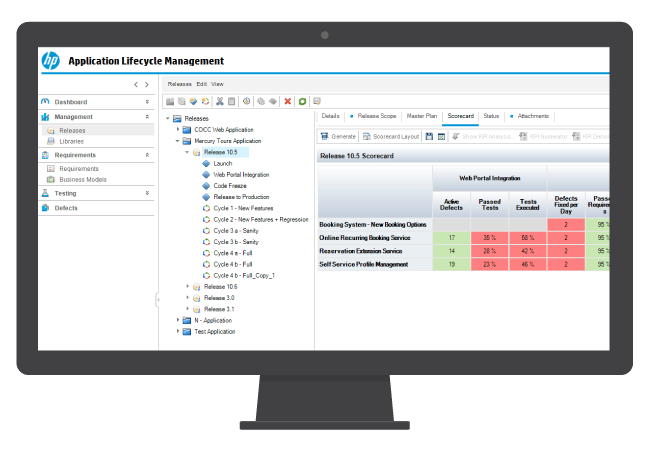This screenshot has width=650, height=450.
Task: Click the Dashboard module icon
Action: [45, 102]
